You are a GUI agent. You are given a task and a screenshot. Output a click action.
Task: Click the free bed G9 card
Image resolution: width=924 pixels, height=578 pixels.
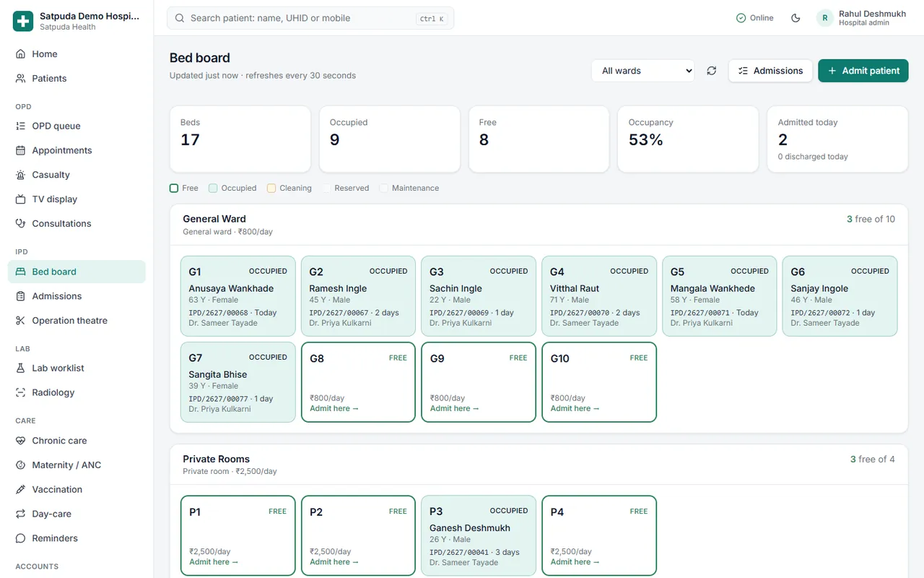pyautogui.click(x=479, y=382)
